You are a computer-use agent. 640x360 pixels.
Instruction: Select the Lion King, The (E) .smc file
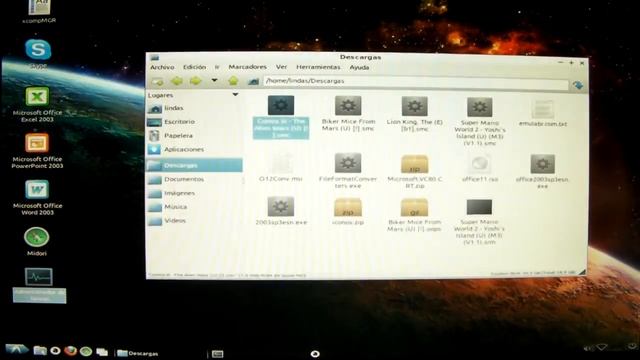coord(414,114)
